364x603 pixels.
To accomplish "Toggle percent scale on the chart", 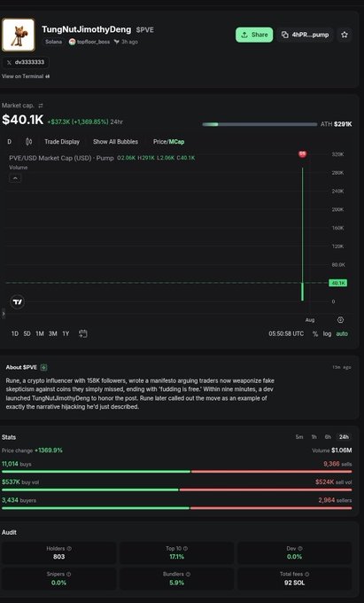I will pyautogui.click(x=315, y=333).
